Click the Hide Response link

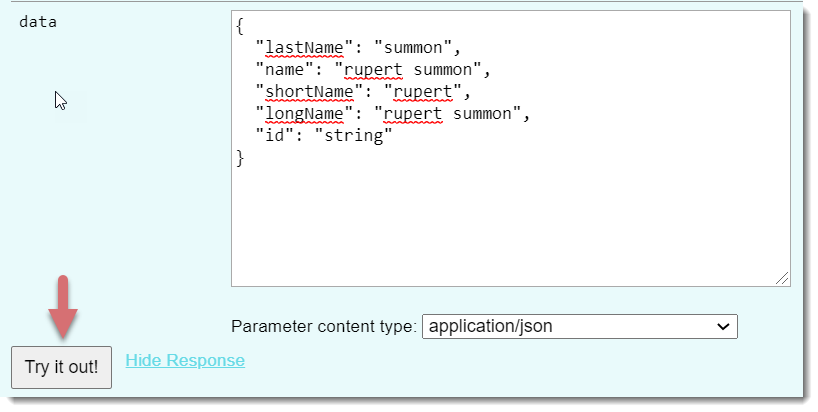point(184,360)
